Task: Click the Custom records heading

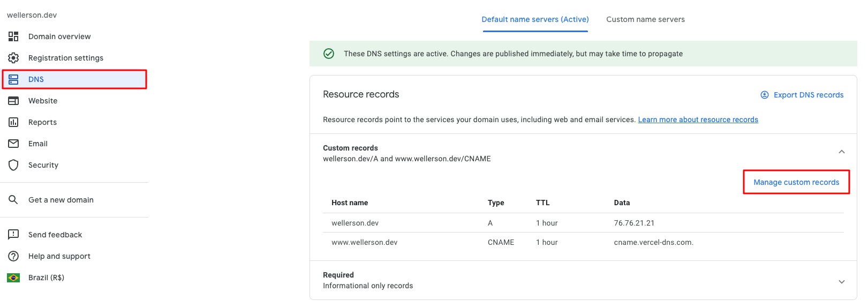Action: tap(350, 148)
